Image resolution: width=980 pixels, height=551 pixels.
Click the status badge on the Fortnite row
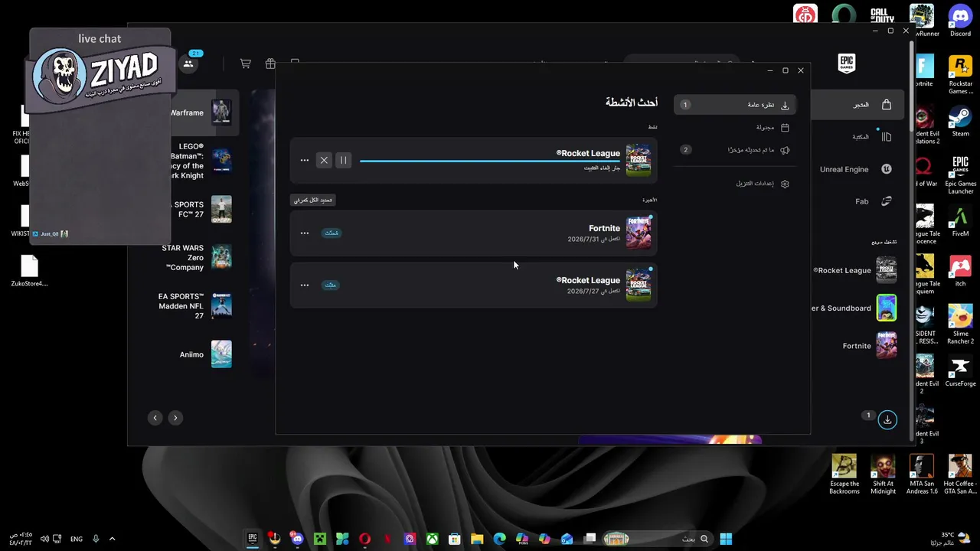332,233
